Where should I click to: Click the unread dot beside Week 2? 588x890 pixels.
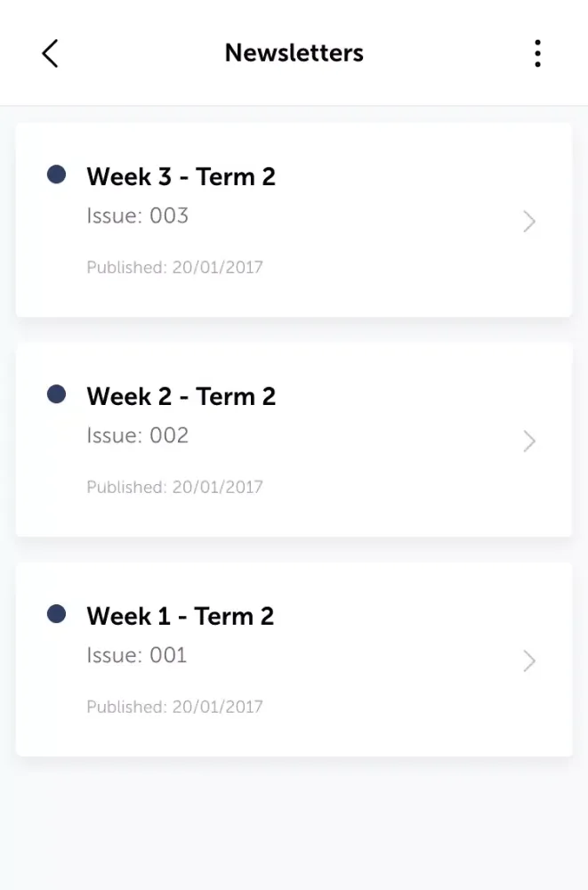pyautogui.click(x=56, y=394)
